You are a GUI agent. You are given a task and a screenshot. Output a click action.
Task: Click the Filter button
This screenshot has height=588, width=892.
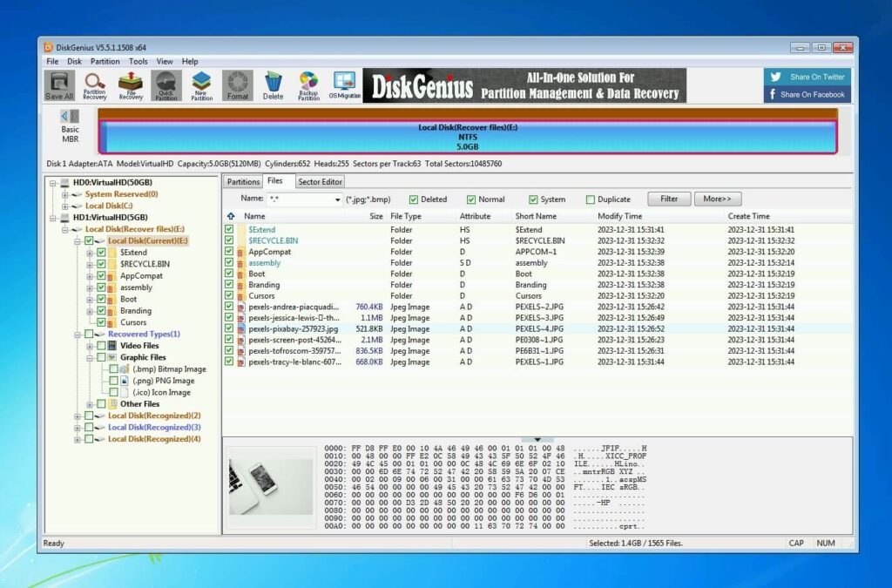tap(668, 199)
